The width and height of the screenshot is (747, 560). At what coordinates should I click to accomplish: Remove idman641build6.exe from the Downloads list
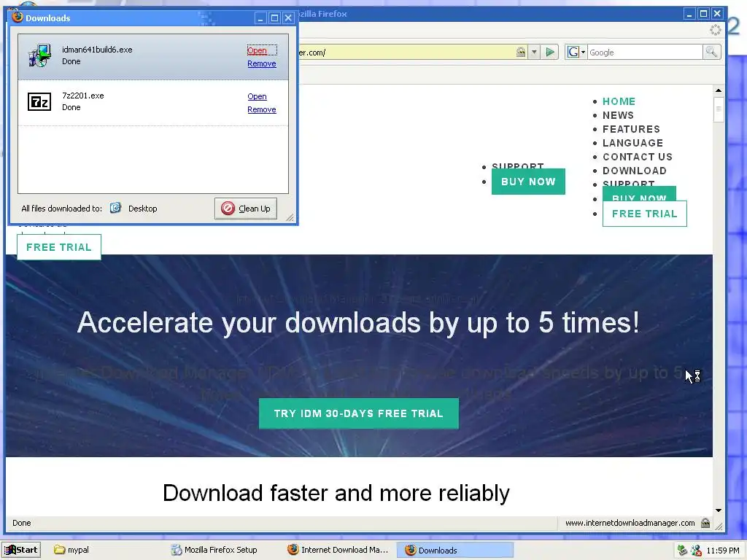pos(262,64)
